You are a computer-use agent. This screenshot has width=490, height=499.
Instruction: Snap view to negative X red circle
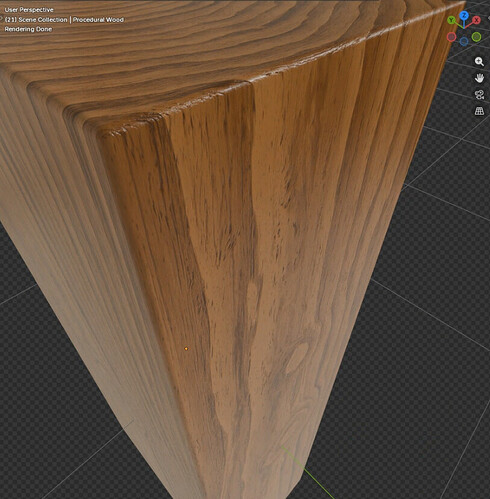451,37
